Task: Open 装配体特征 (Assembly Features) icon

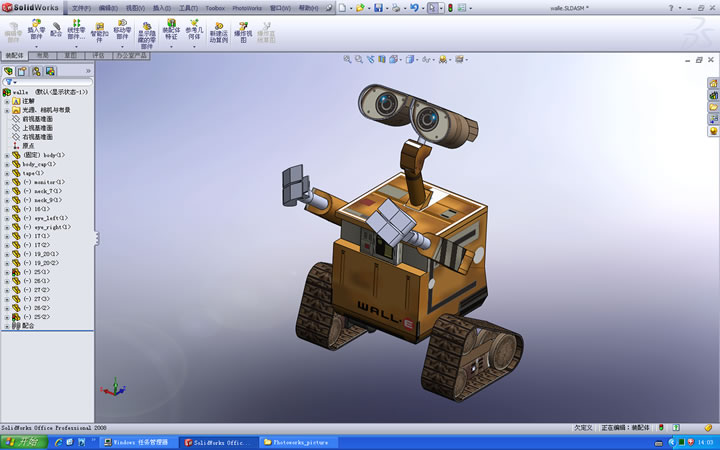Action: (x=171, y=23)
